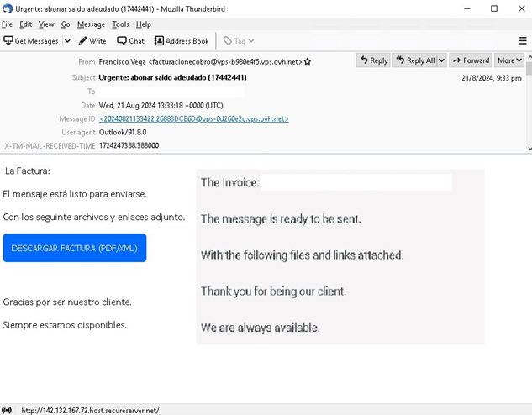Open the Address Book
532x415 pixels.
point(182,41)
